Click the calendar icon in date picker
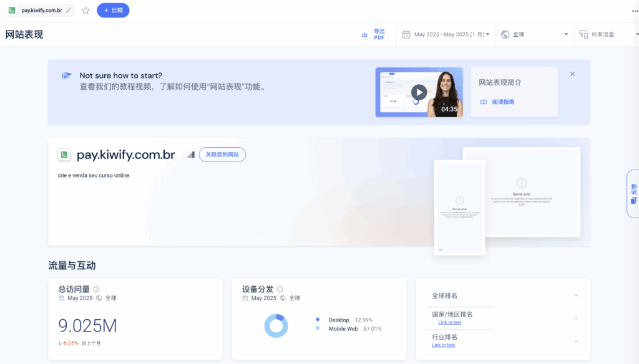 click(406, 35)
